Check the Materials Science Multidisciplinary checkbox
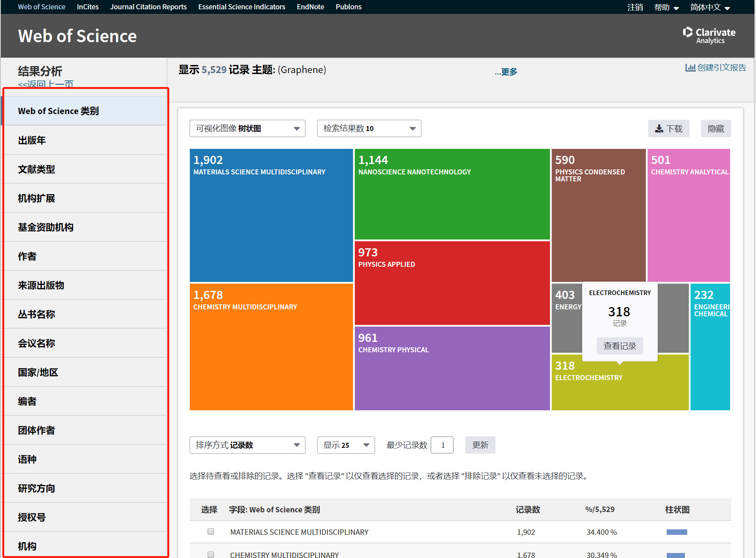756x558 pixels. pyautogui.click(x=211, y=532)
